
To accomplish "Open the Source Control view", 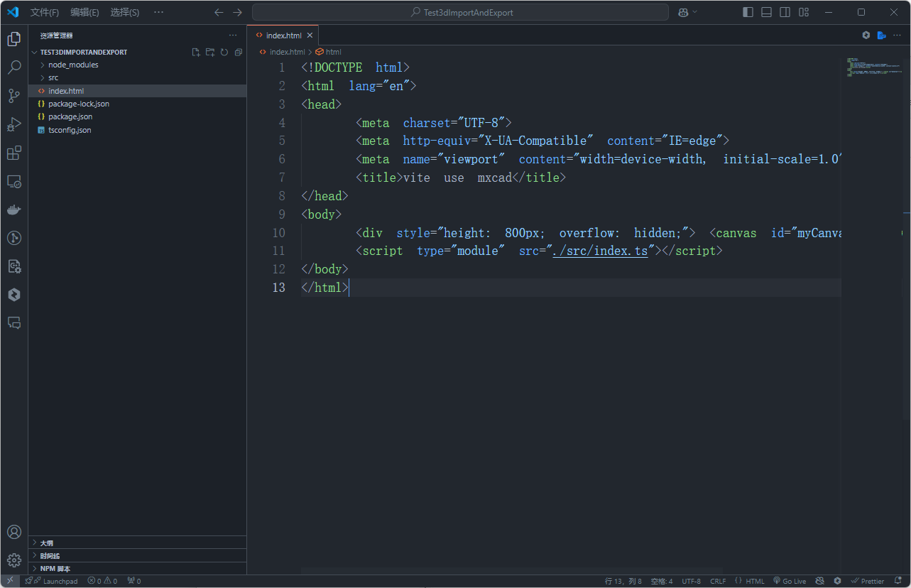I will pyautogui.click(x=14, y=96).
